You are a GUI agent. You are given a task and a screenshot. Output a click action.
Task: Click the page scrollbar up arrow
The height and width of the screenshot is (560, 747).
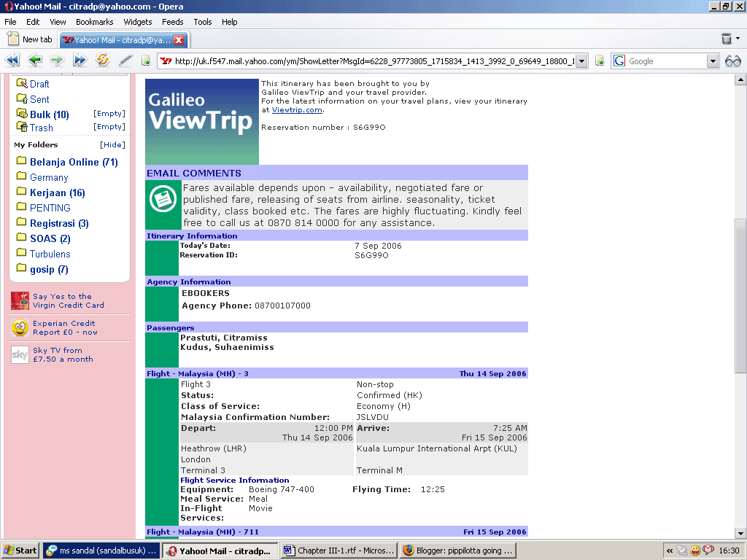[740, 79]
